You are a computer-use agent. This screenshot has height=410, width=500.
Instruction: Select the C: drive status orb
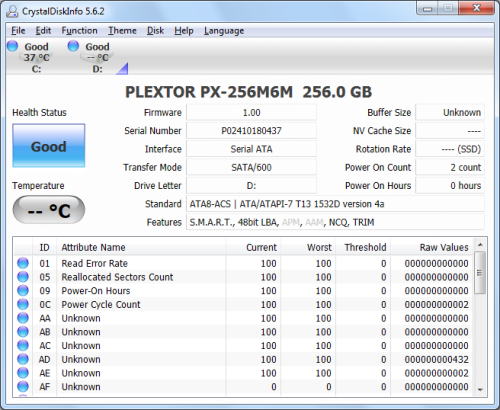point(12,46)
